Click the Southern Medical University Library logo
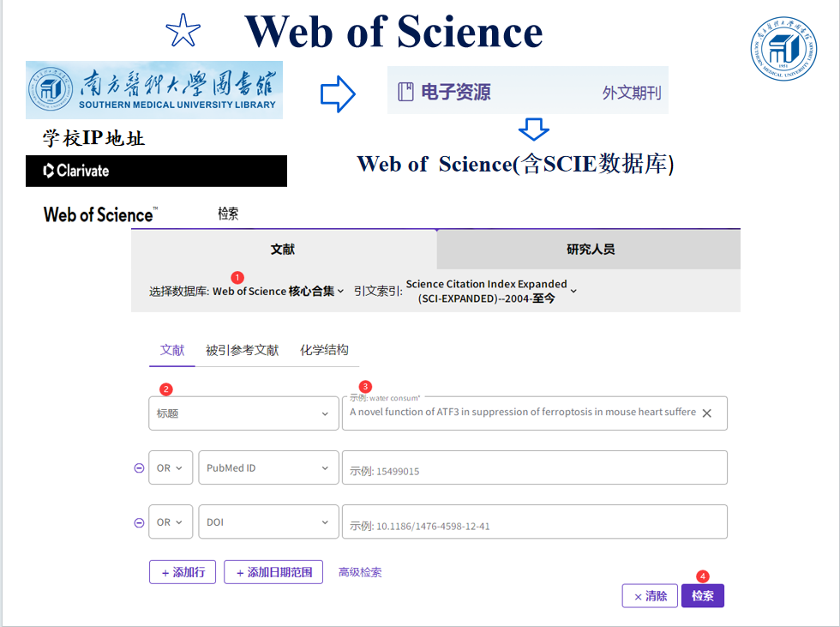This screenshot has width=840, height=627. point(154,90)
